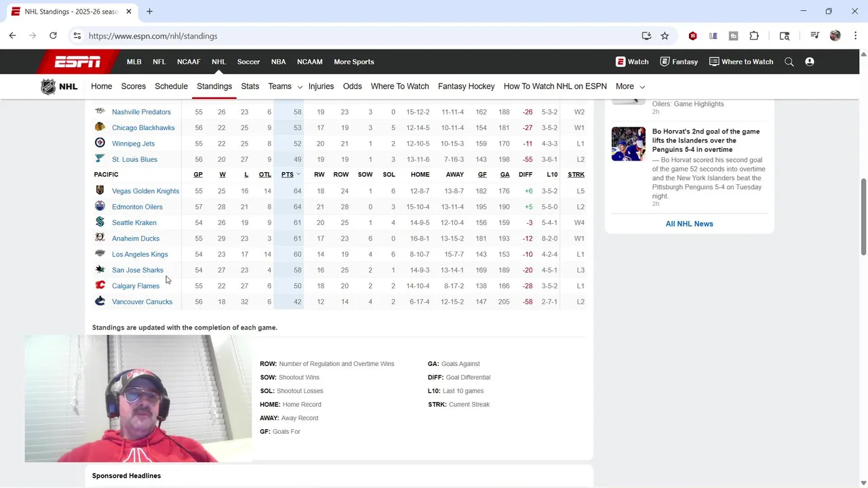This screenshot has width=868, height=488.
Task: Open the Soccer section
Action: [x=249, y=62]
